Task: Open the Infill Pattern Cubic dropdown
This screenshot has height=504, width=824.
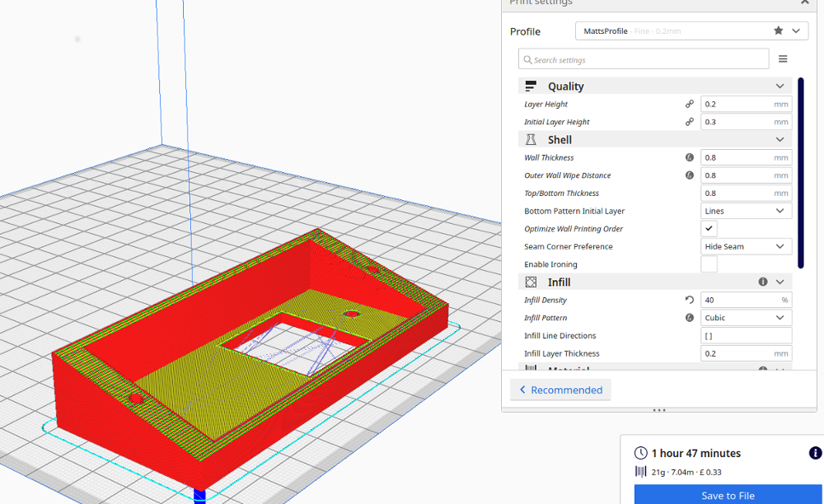Action: tap(746, 318)
